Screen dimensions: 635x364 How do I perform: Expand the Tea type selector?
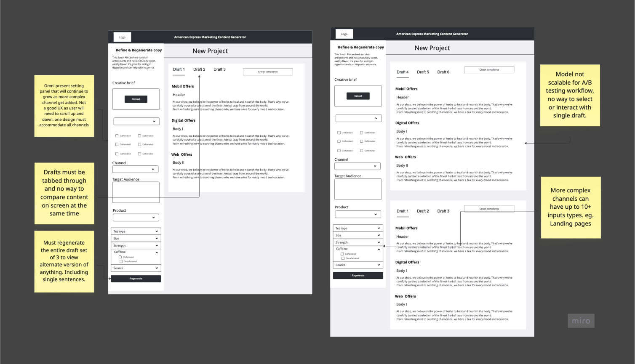tap(136, 231)
